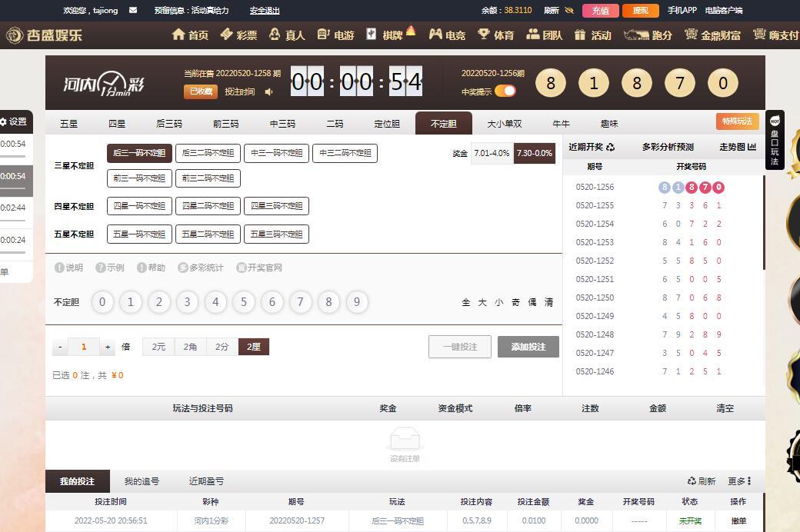This screenshot has width=800, height=532.
Task: Click 清空 clear bet list header
Action: click(725, 408)
